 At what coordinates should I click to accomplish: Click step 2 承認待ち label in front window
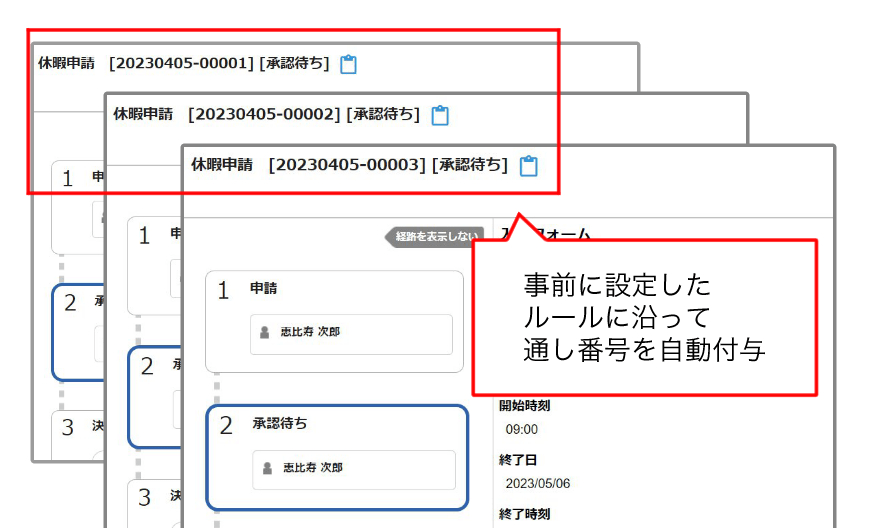tap(279, 424)
